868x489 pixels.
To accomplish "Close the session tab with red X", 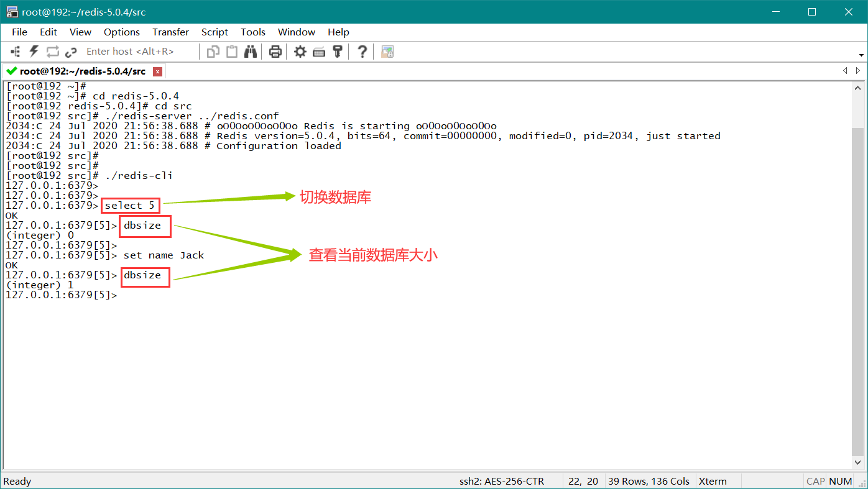I will [158, 71].
